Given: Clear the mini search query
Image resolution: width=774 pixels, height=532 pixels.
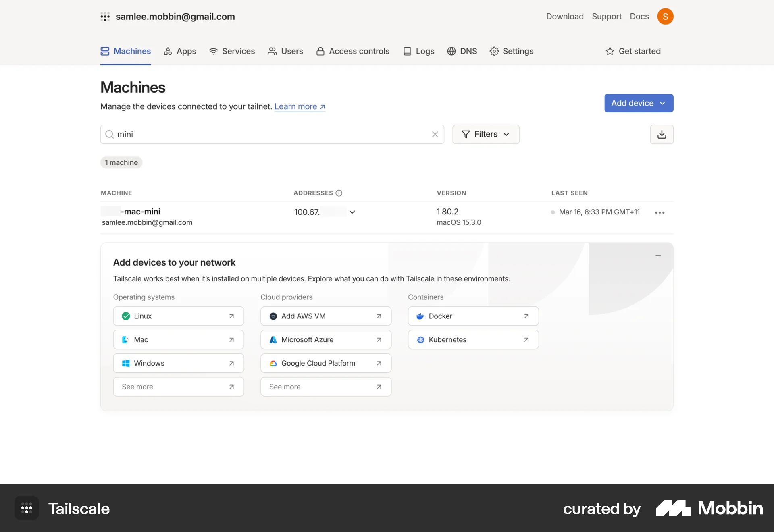Looking at the screenshot, I should click(x=435, y=134).
